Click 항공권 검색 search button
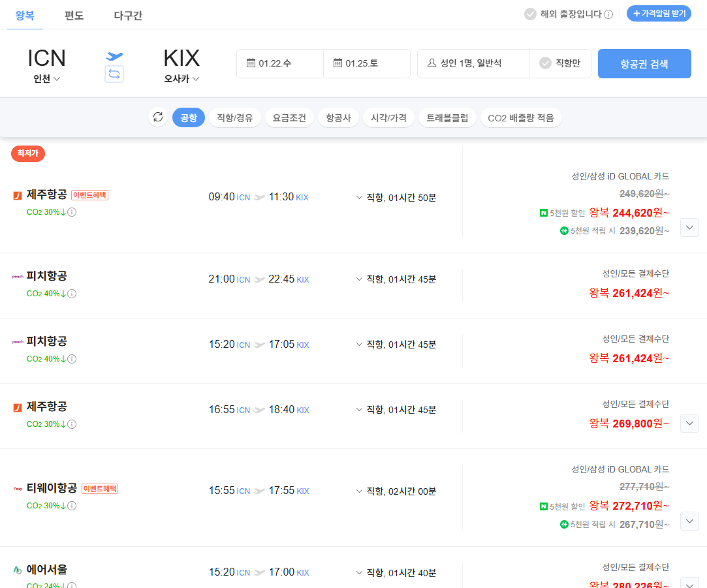707x588 pixels. tap(644, 63)
